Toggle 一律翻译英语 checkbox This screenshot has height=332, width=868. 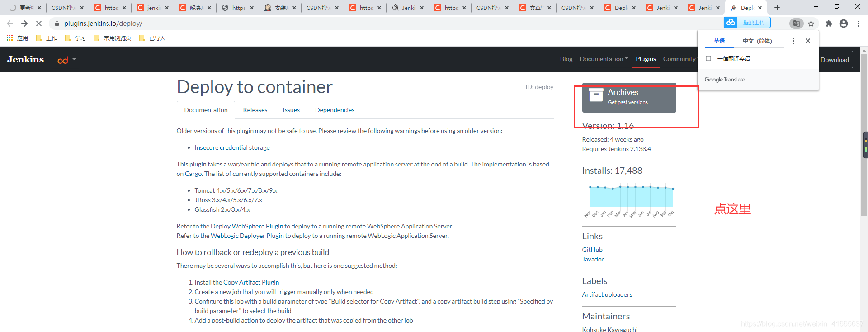click(708, 58)
